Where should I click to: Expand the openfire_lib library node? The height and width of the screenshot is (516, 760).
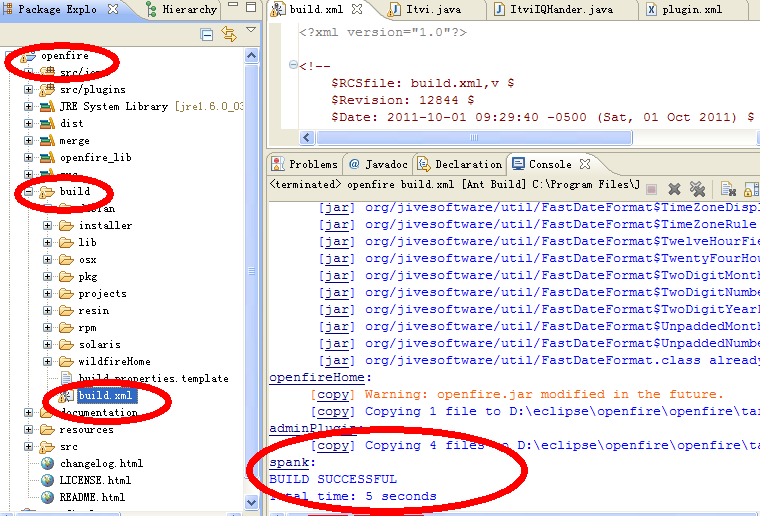[28, 157]
